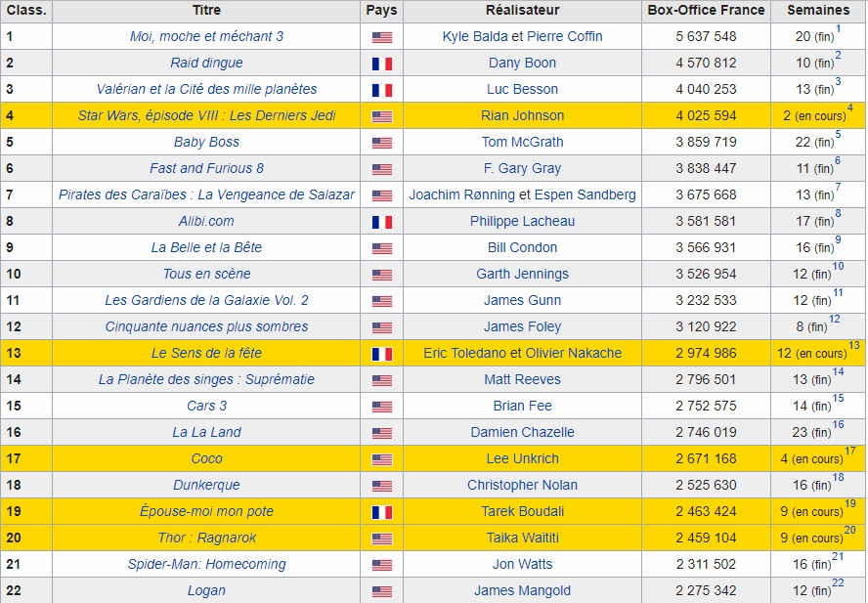The image size is (868, 603).
Task: Click the French flag in the Raid dingue row
Action: click(382, 64)
